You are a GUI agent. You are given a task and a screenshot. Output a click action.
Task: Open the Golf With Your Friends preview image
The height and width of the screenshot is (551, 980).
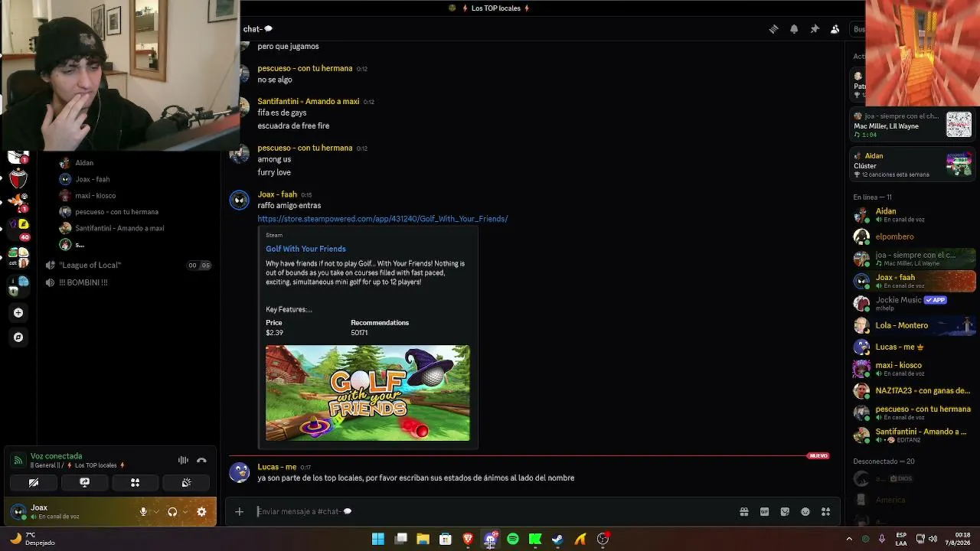pos(367,393)
